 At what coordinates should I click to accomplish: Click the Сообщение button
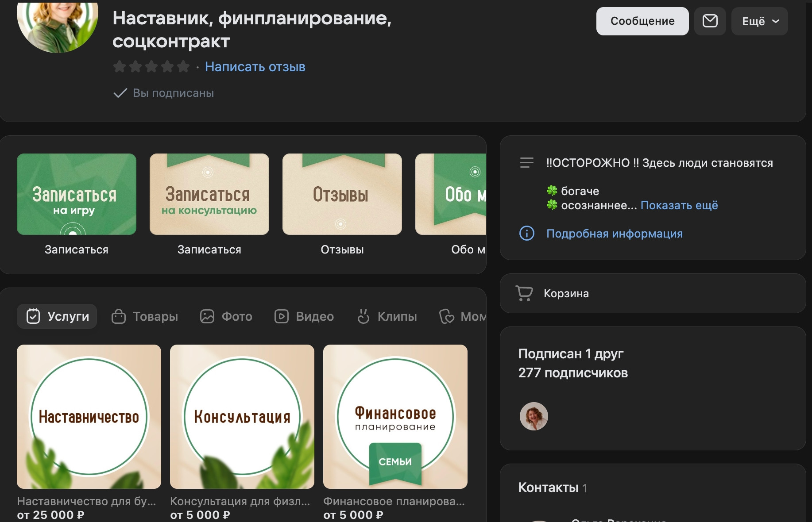(x=642, y=21)
